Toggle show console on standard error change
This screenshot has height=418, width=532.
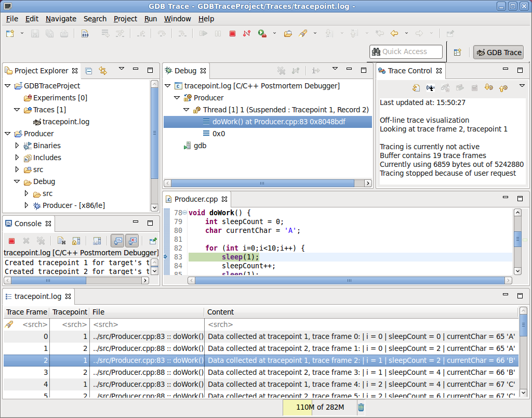[x=132, y=241]
